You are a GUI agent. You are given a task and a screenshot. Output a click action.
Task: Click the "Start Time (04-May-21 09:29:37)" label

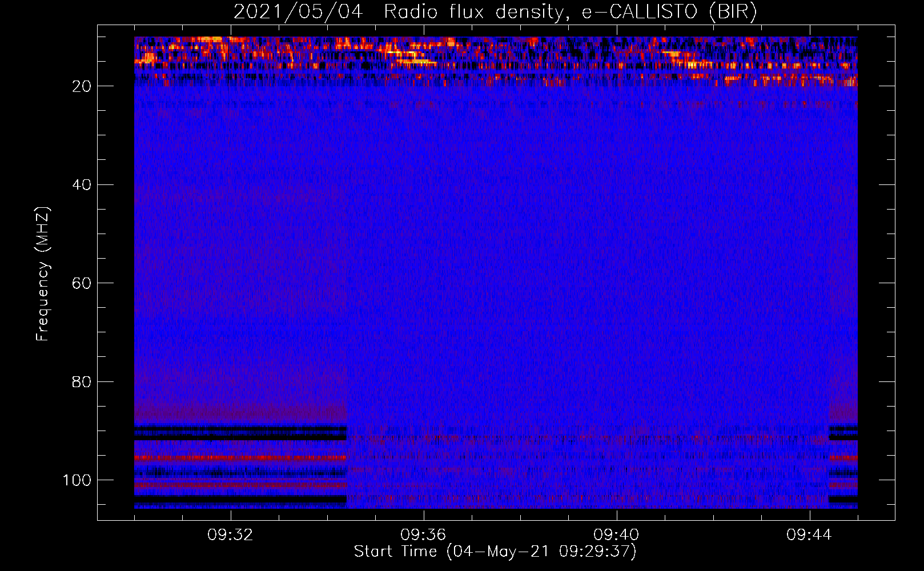tap(495, 552)
